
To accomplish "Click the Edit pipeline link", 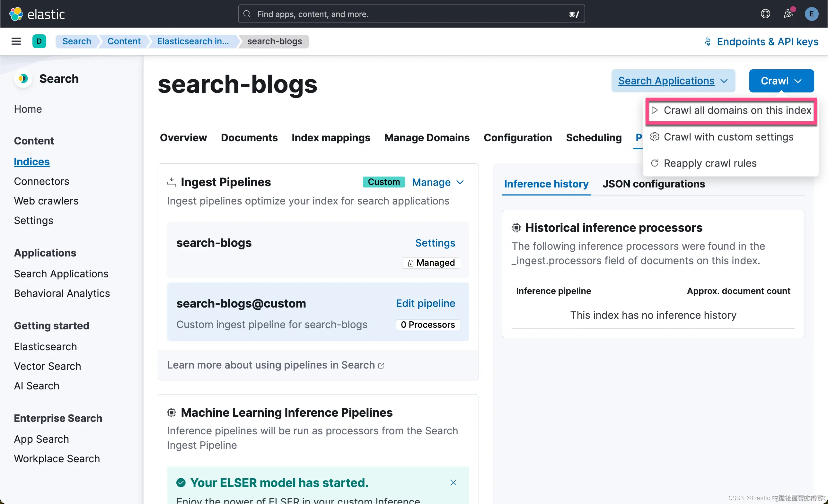I will 425,303.
